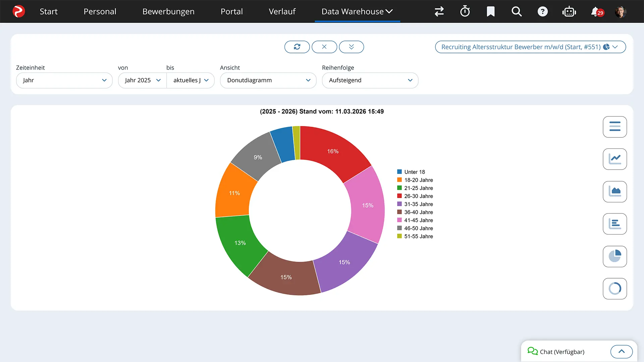Select the bar chart view icon
The image size is (644, 362).
[x=615, y=224]
